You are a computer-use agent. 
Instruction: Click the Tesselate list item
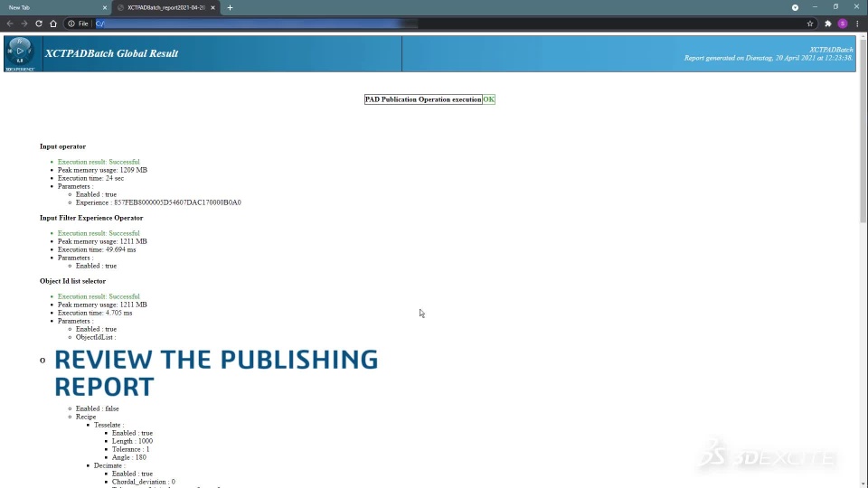click(x=108, y=425)
